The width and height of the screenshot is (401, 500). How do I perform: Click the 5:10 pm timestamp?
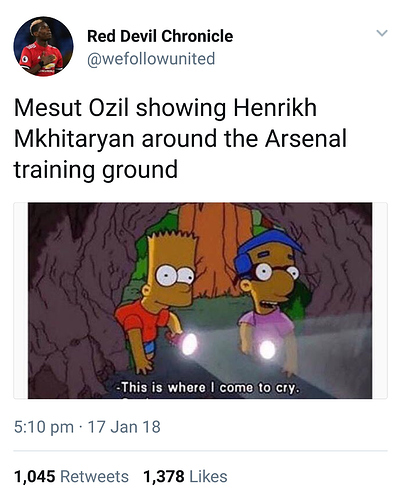pos(44,427)
